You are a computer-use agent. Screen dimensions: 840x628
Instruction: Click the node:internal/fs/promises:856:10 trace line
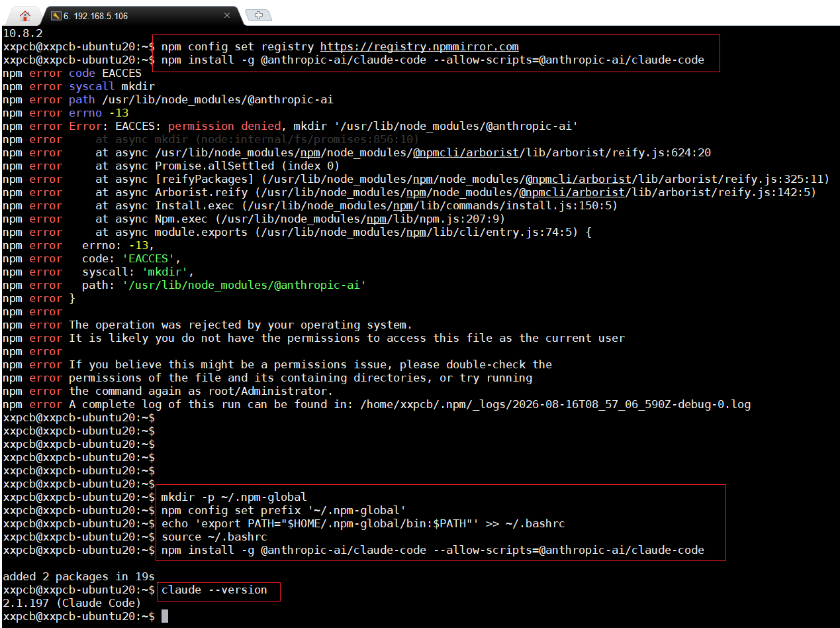pos(211,139)
